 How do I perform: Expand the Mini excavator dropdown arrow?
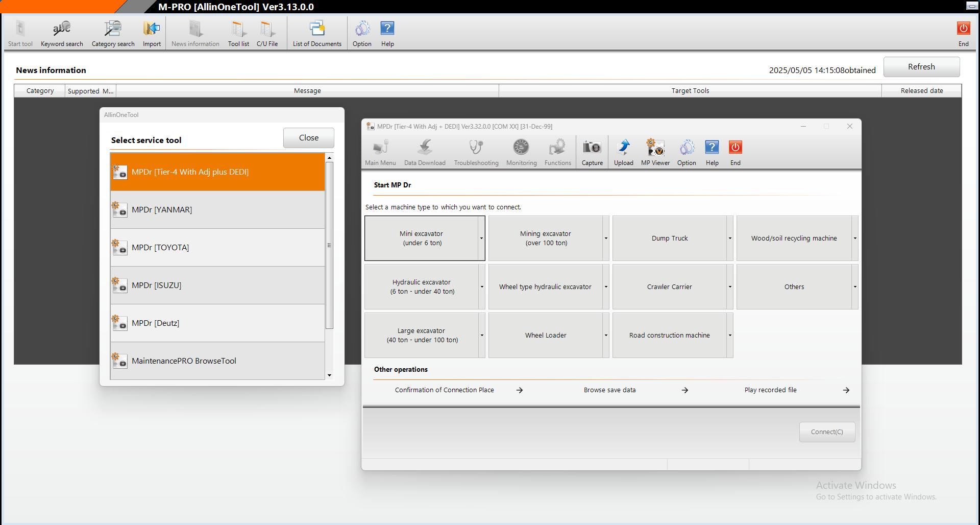(x=481, y=238)
